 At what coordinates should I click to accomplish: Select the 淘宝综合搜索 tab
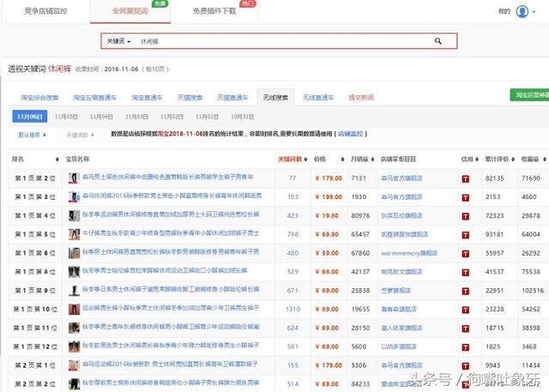[x=39, y=98]
